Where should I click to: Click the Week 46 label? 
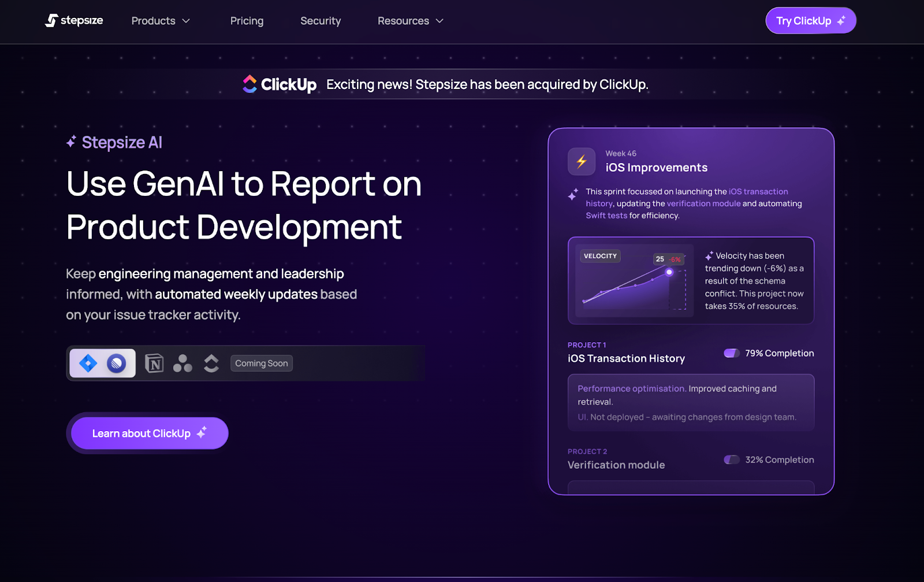coord(621,153)
